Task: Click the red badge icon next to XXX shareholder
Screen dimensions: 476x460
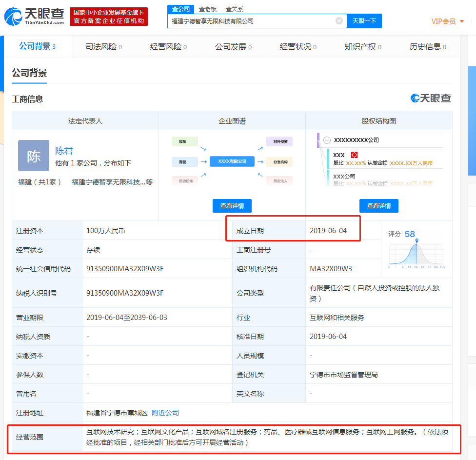Action: pyautogui.click(x=355, y=155)
